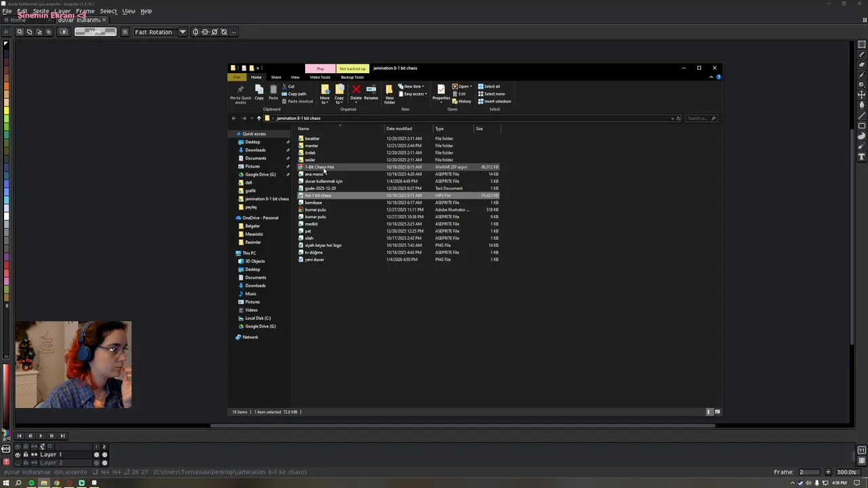This screenshot has width=868, height=488.
Task: Open Explorer's View ribbon tab
Action: pos(295,77)
